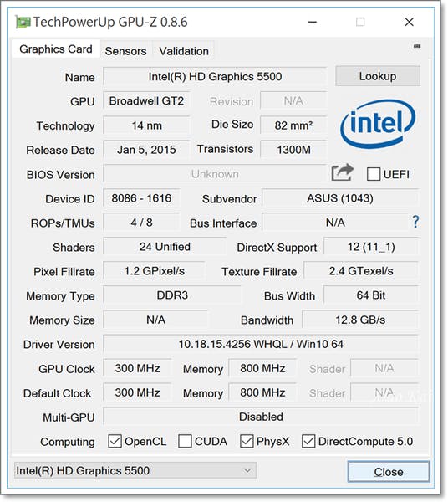This screenshot has height=502, width=448.
Task: Click the Intel vendor logo
Action: [x=377, y=124]
